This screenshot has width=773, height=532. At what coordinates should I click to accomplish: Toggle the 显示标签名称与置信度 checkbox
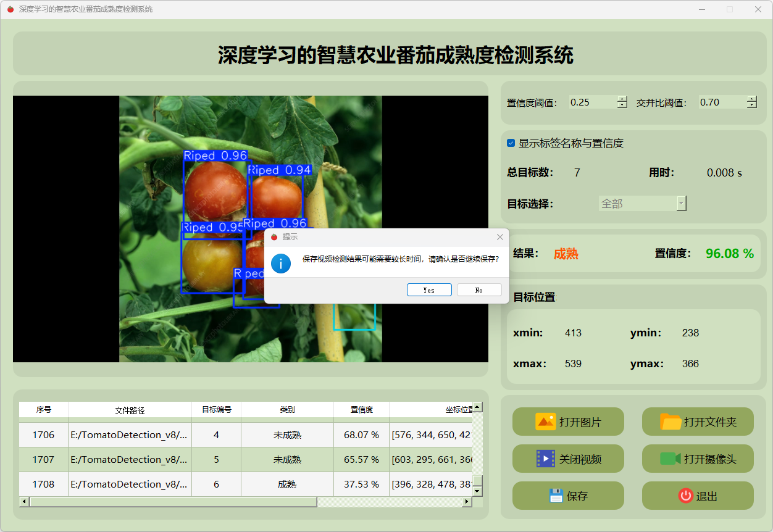(x=511, y=143)
